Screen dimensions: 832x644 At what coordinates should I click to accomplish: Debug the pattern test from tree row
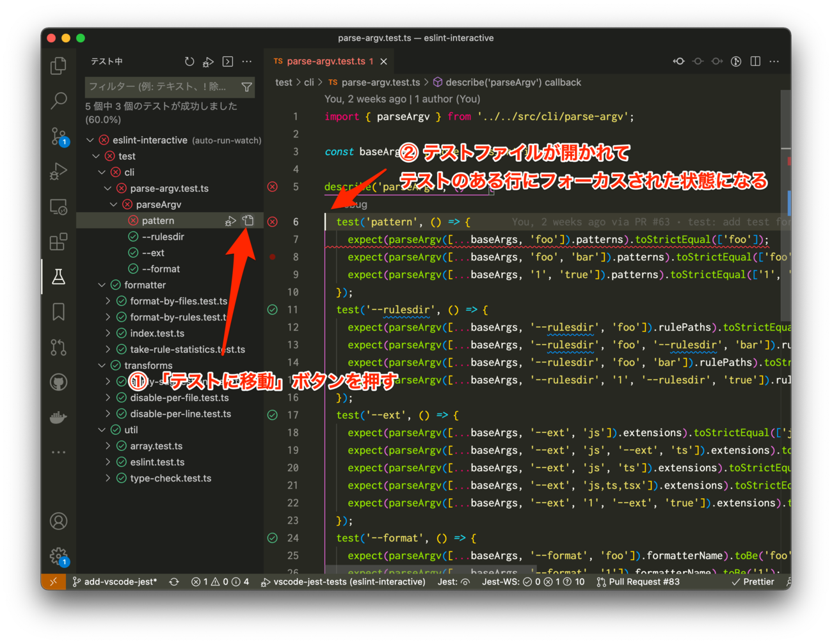pyautogui.click(x=230, y=221)
